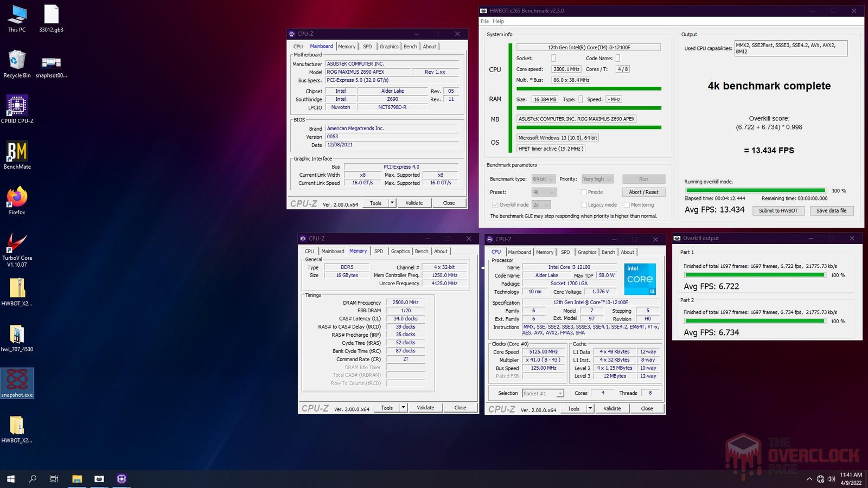This screenshot has width=868, height=488.
Task: Click the Part 1 green progress bar
Action: pyautogui.click(x=755, y=275)
